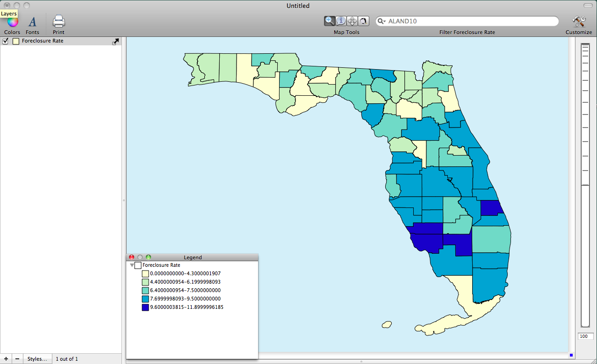Choose the pan map tool
This screenshot has height=364, width=597.
click(x=352, y=21)
